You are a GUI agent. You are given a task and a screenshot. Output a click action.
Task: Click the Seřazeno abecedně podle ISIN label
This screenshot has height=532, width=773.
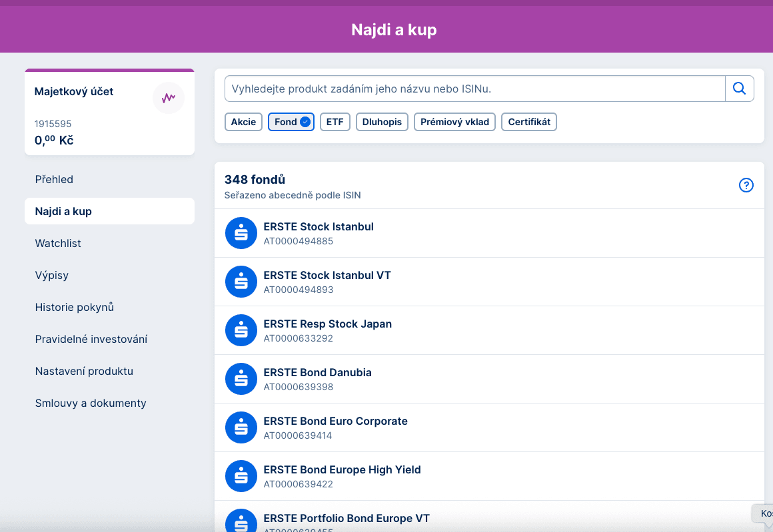pyautogui.click(x=293, y=196)
